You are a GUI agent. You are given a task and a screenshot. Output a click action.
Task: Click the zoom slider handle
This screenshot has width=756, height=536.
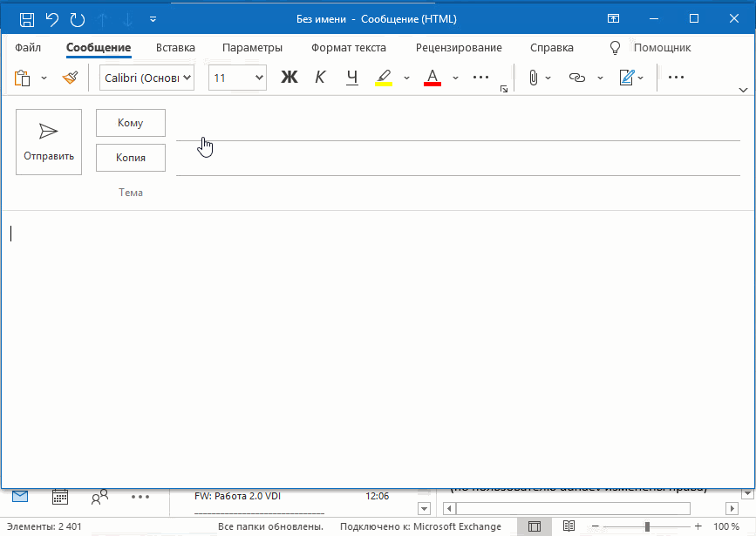tap(647, 526)
